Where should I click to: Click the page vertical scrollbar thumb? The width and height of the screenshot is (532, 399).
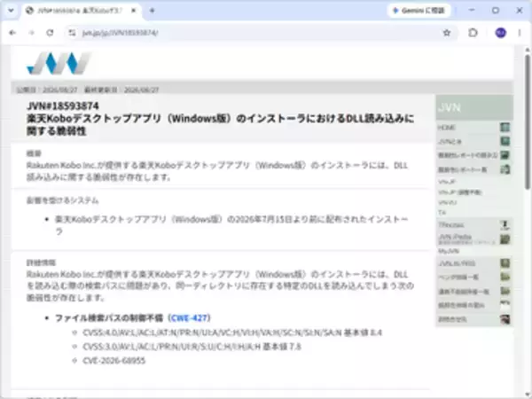tap(528, 122)
